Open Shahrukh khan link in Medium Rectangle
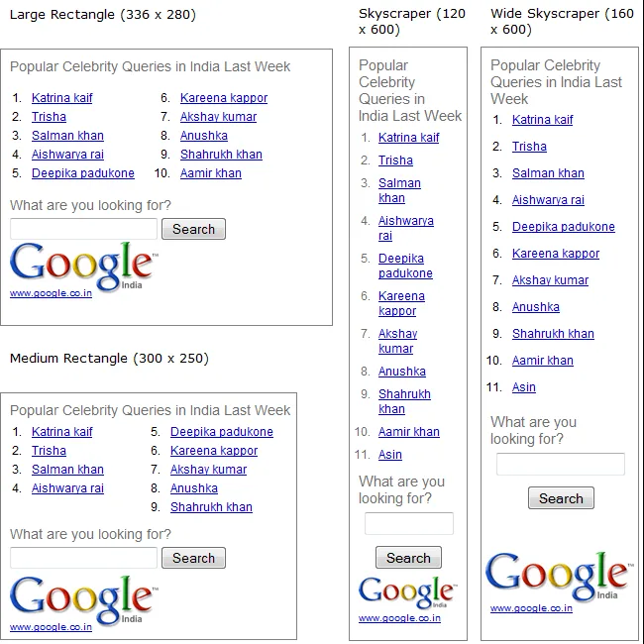 (x=211, y=507)
